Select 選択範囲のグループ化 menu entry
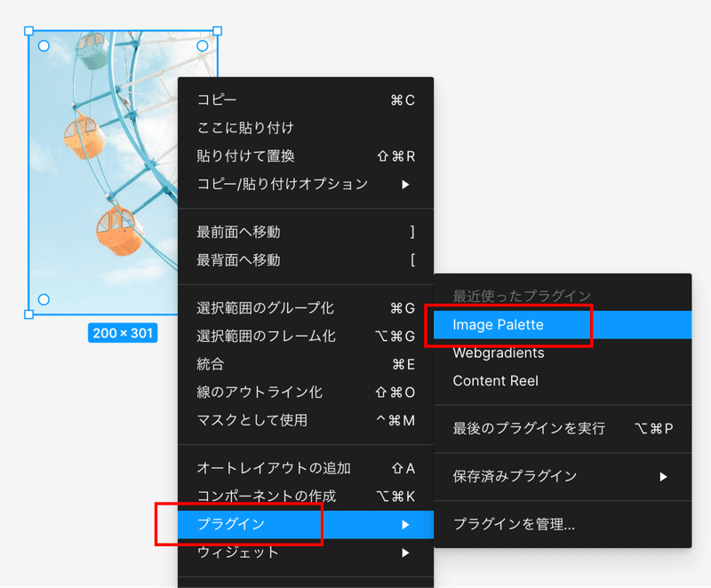 306,308
